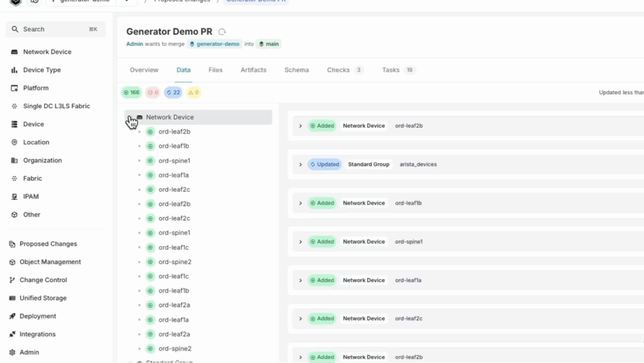Click the Change Control branch icon
The width and height of the screenshot is (644, 363).
point(13,280)
